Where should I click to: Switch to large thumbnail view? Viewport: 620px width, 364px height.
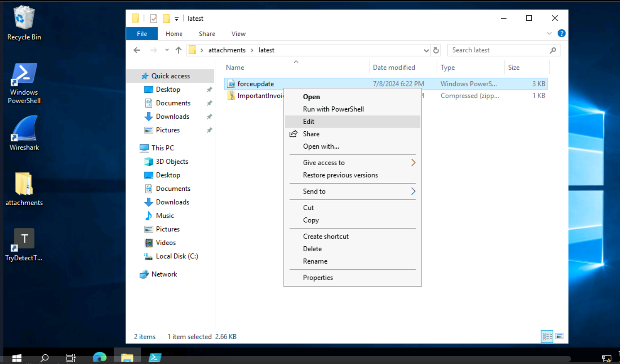click(560, 336)
